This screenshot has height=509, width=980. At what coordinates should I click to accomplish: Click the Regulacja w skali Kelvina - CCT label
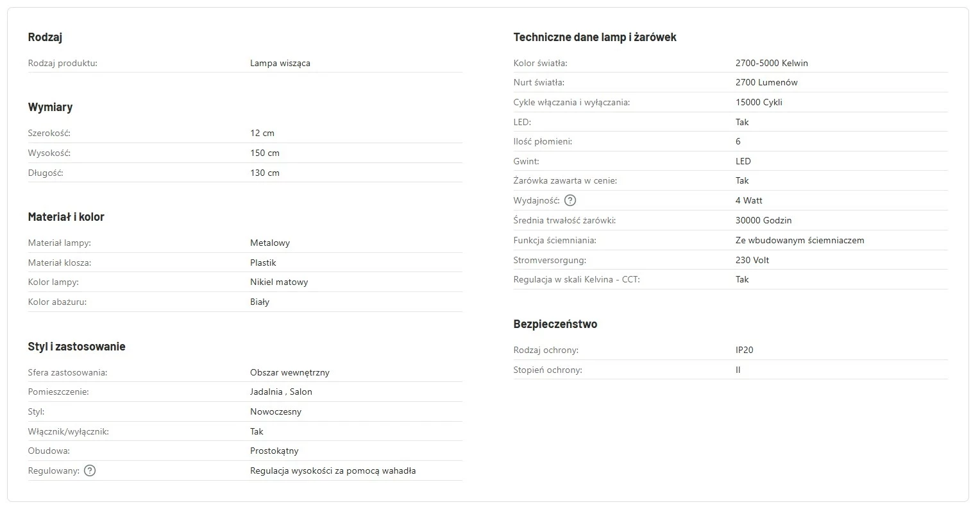pos(577,279)
